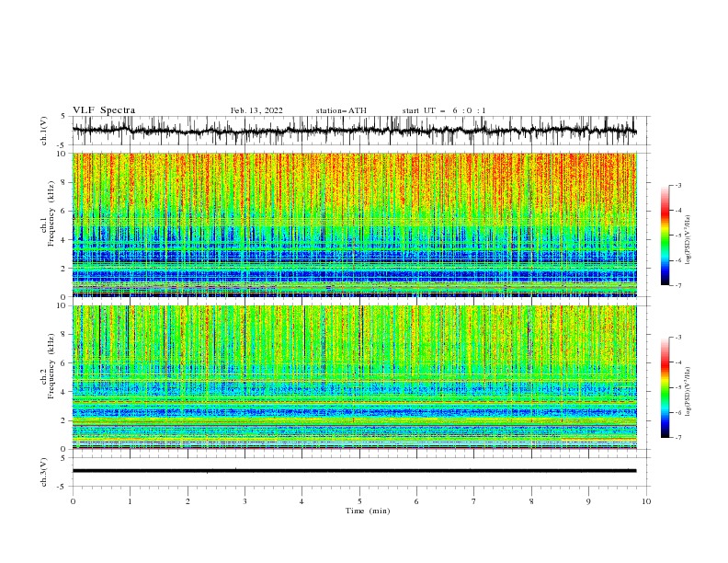Click the "4" kHz tick on ch.1 frequency axis
728x563 pixels.
coord(64,240)
